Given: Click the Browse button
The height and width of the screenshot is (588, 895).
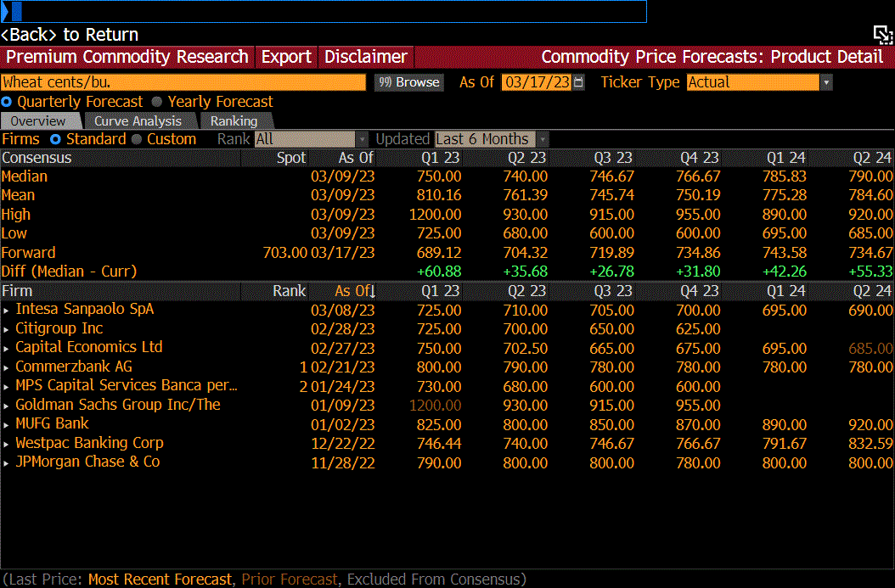Looking at the screenshot, I should [x=409, y=82].
